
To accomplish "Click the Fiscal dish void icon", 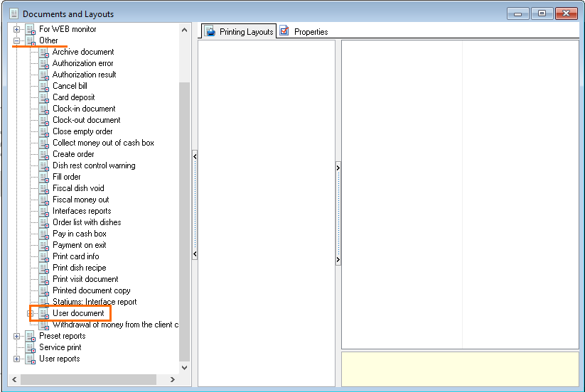I will 44,189.
